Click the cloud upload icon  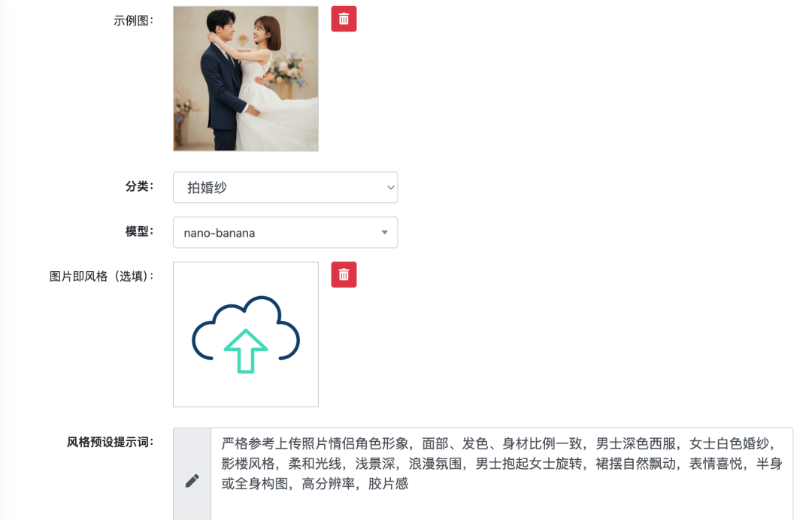tap(246, 334)
